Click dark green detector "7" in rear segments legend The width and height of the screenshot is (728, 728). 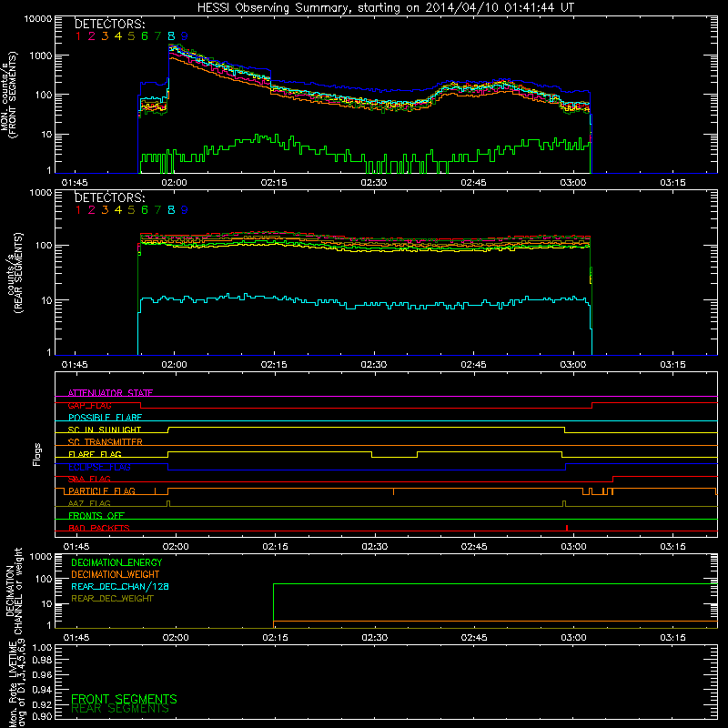click(157, 210)
